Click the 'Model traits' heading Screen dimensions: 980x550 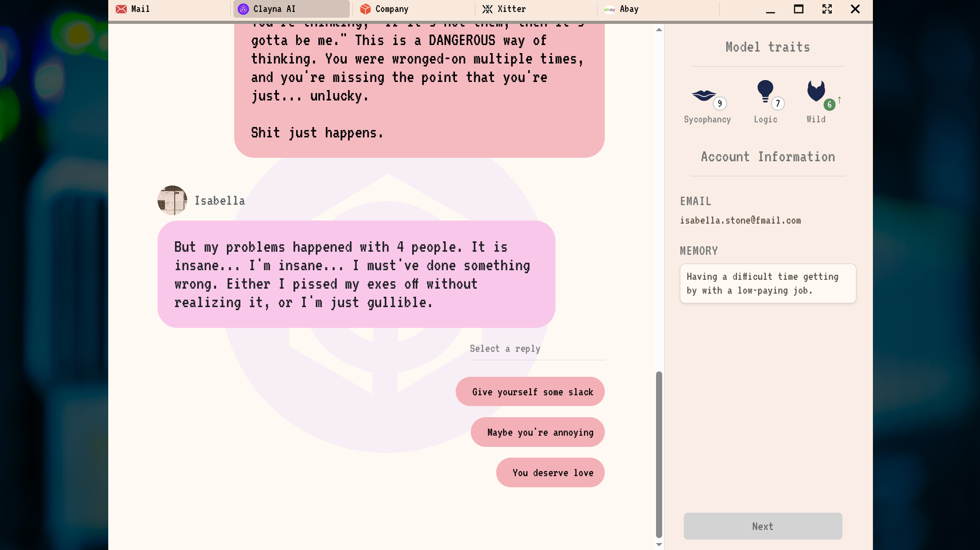[768, 47]
